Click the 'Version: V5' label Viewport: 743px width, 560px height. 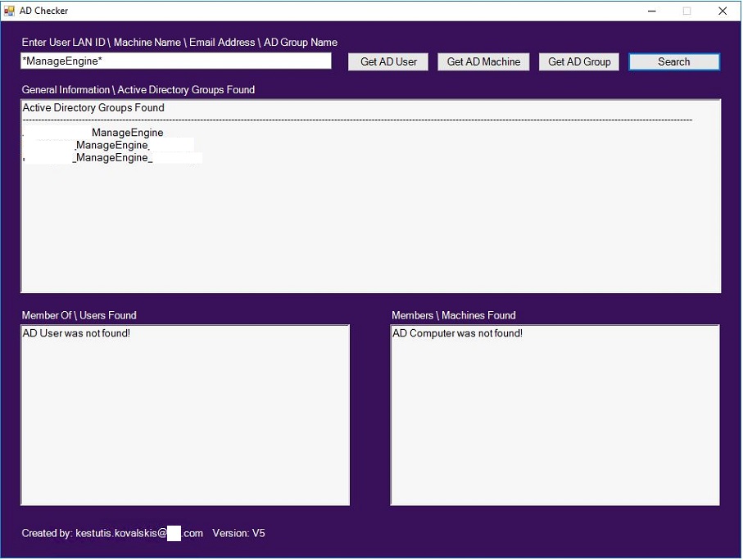pos(239,533)
